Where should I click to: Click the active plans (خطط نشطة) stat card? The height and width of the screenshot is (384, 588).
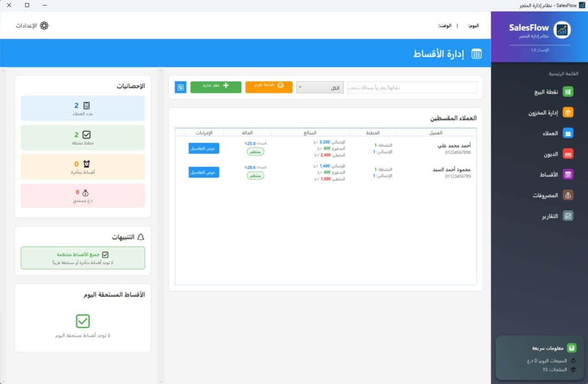(83, 138)
